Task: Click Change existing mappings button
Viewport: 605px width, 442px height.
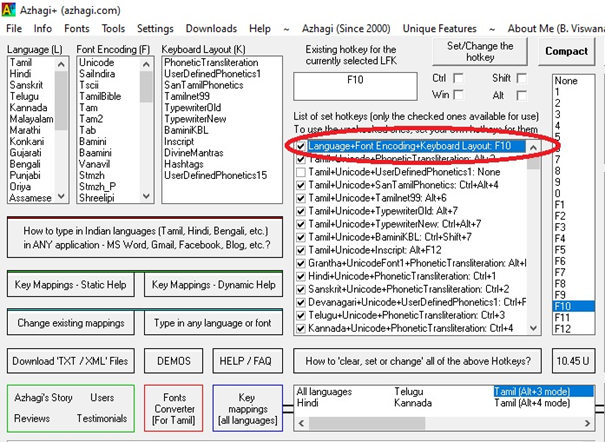Action: [x=71, y=323]
